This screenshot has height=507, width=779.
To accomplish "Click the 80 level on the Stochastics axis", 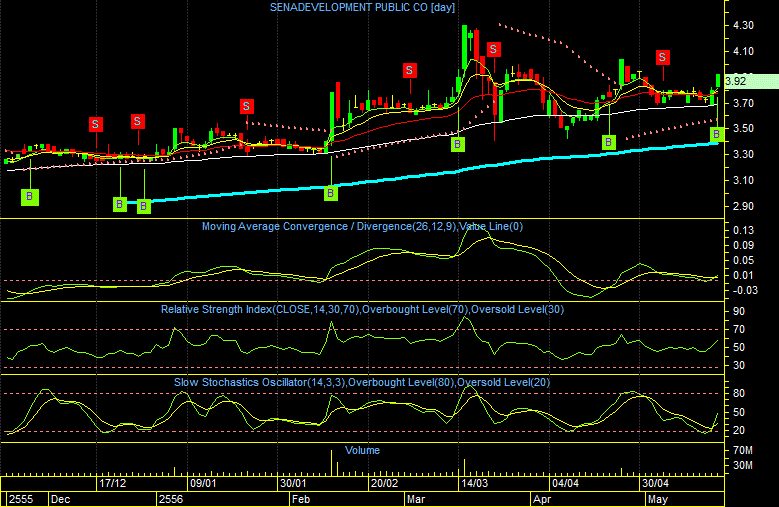I will 739,393.
